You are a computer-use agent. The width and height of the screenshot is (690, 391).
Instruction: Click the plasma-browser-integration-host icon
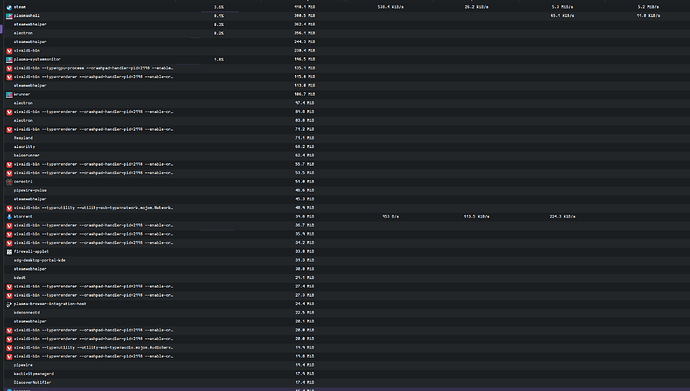(x=9, y=304)
